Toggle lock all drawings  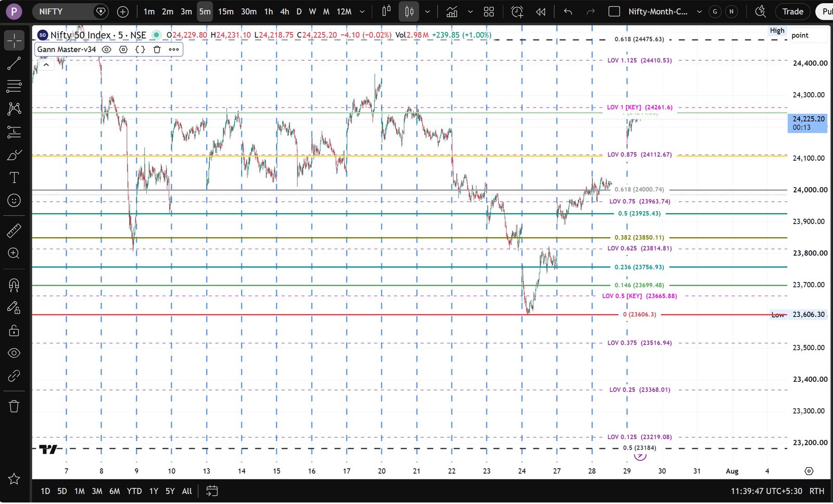pyautogui.click(x=14, y=330)
